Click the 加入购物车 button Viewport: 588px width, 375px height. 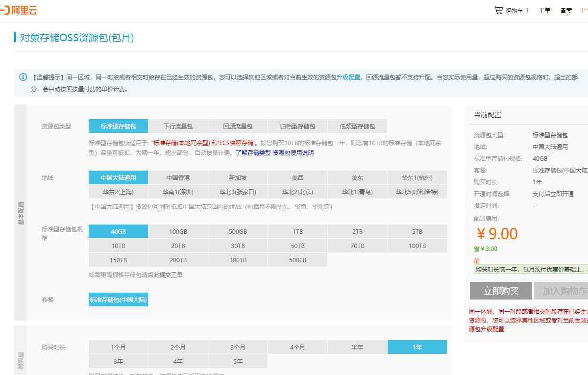(x=561, y=291)
